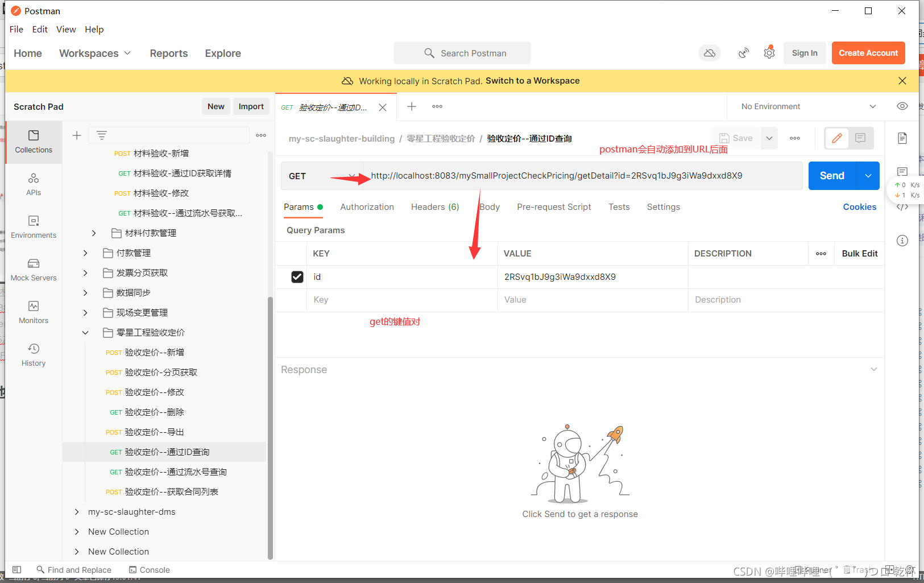Screen dimensions: 924x583
Task: Switch to the Settings tab
Action: [663, 207]
